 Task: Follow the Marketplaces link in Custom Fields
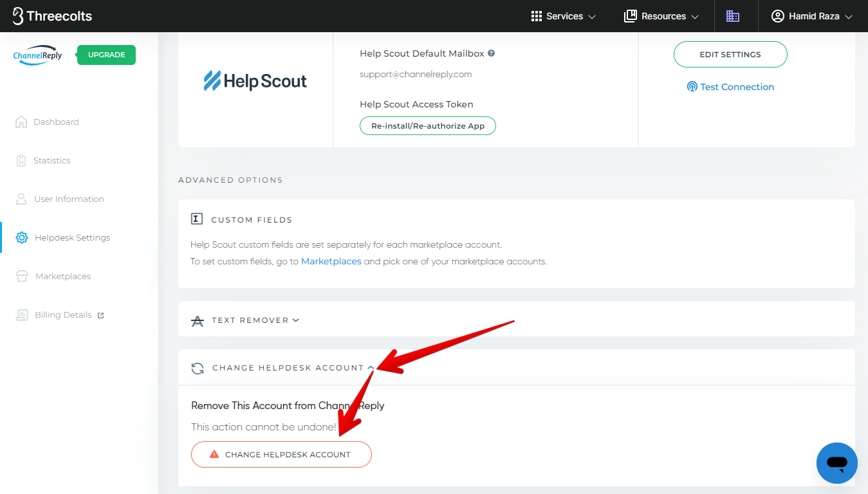point(331,261)
